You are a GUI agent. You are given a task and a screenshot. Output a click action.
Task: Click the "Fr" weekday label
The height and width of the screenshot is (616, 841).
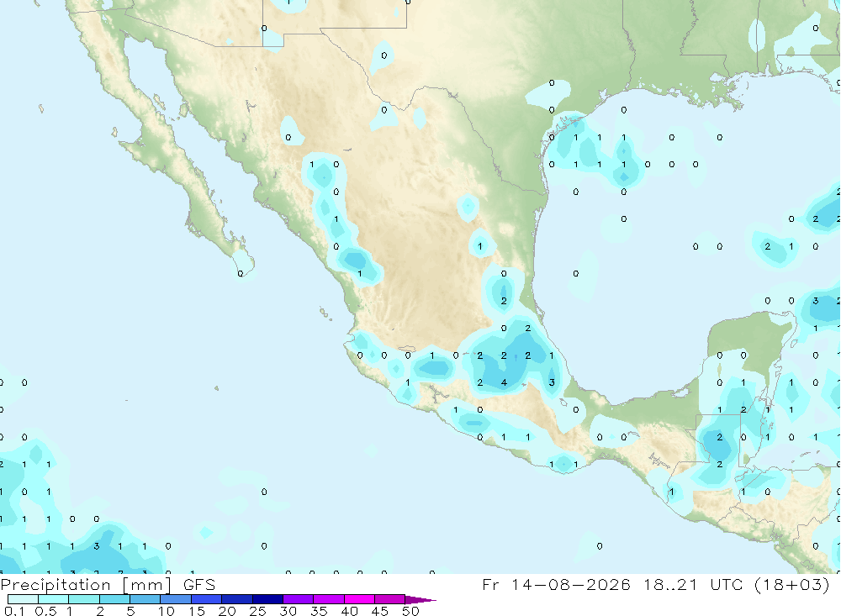(x=490, y=584)
